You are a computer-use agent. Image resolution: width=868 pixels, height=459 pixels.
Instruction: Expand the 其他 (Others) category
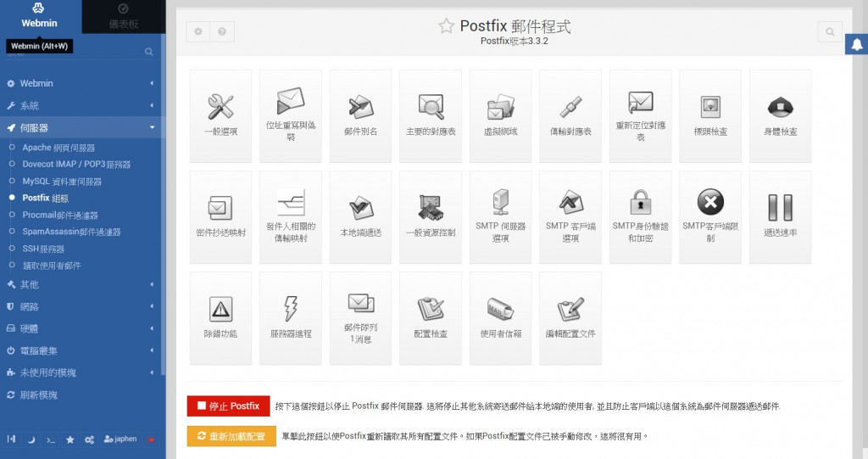(81, 284)
